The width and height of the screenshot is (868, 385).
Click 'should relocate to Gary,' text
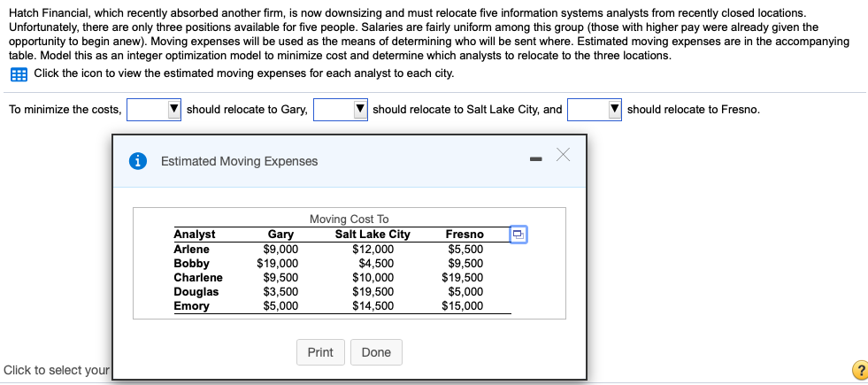[x=247, y=110]
